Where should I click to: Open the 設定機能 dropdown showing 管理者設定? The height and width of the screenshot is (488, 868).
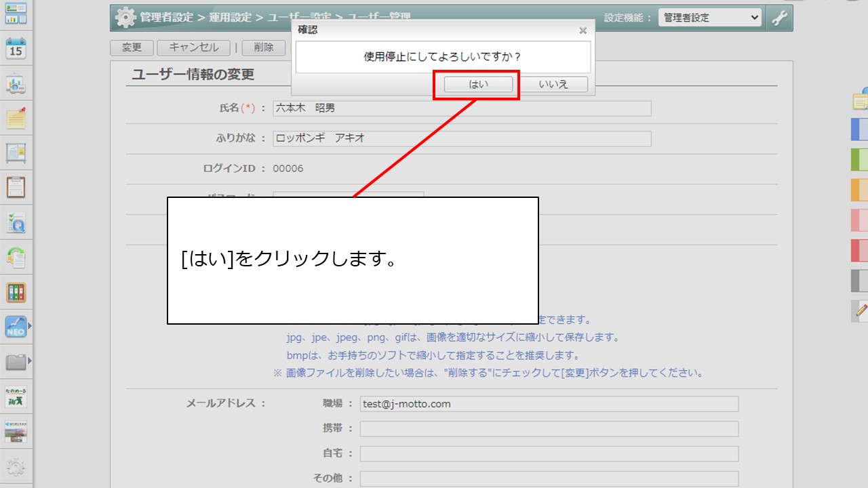(x=710, y=18)
